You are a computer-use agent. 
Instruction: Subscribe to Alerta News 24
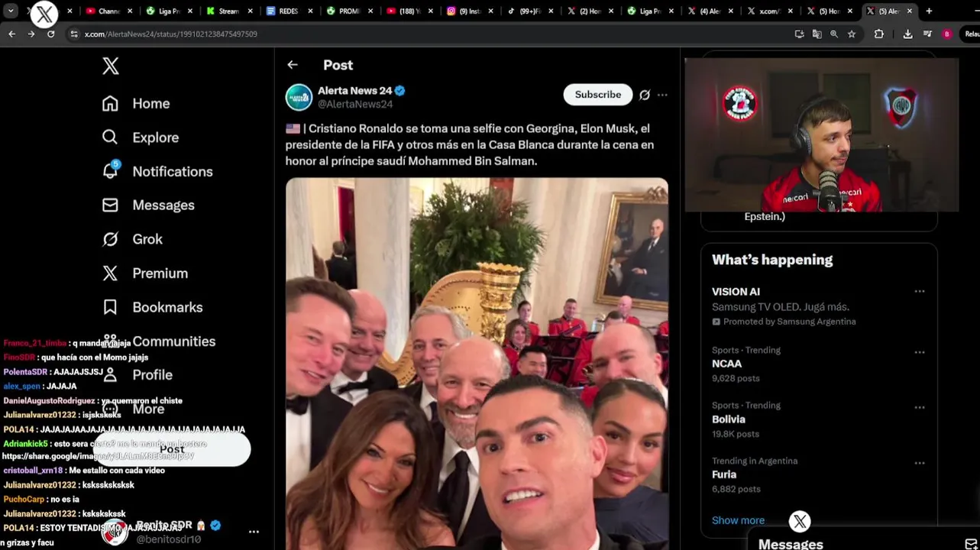tap(598, 94)
